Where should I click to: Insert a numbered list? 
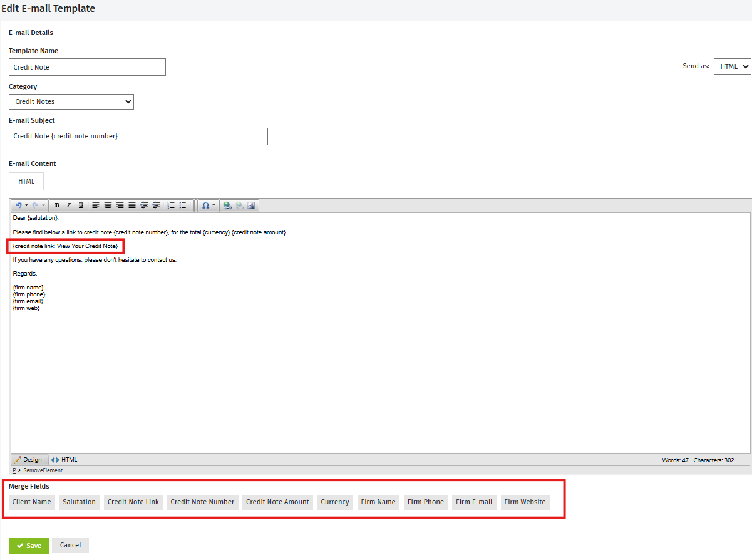coord(171,205)
